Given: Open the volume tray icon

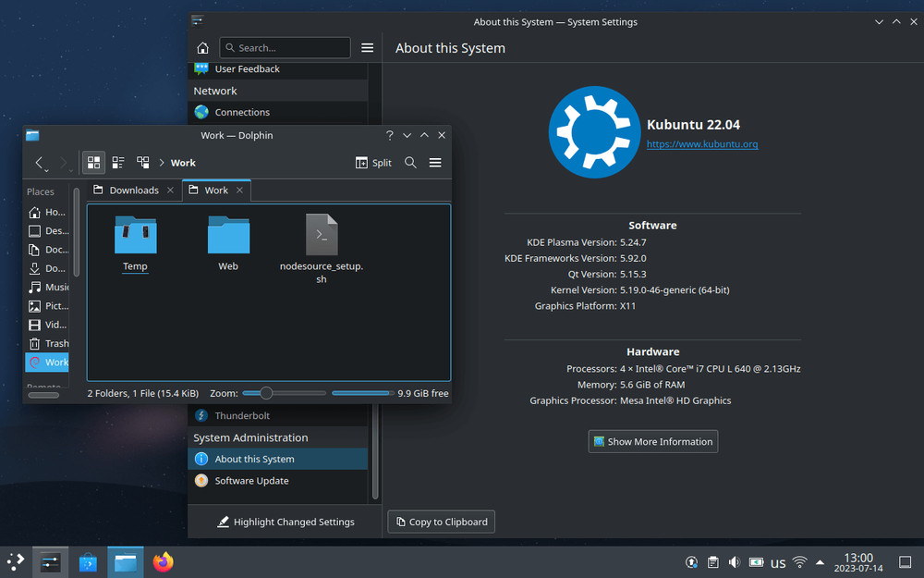Looking at the screenshot, I should (x=735, y=562).
